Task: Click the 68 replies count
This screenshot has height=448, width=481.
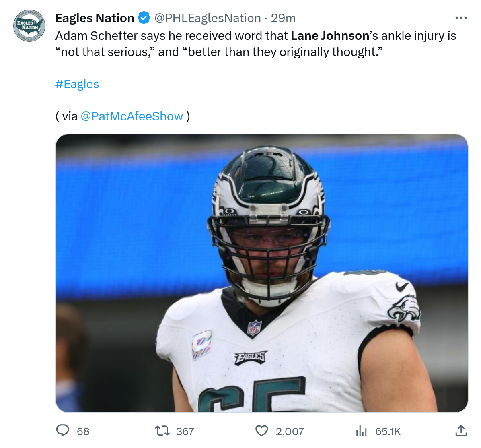Action: coord(83,431)
